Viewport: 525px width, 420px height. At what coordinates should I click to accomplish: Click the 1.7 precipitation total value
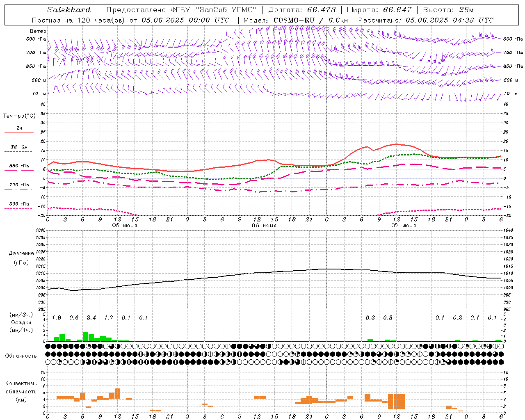(x=109, y=317)
